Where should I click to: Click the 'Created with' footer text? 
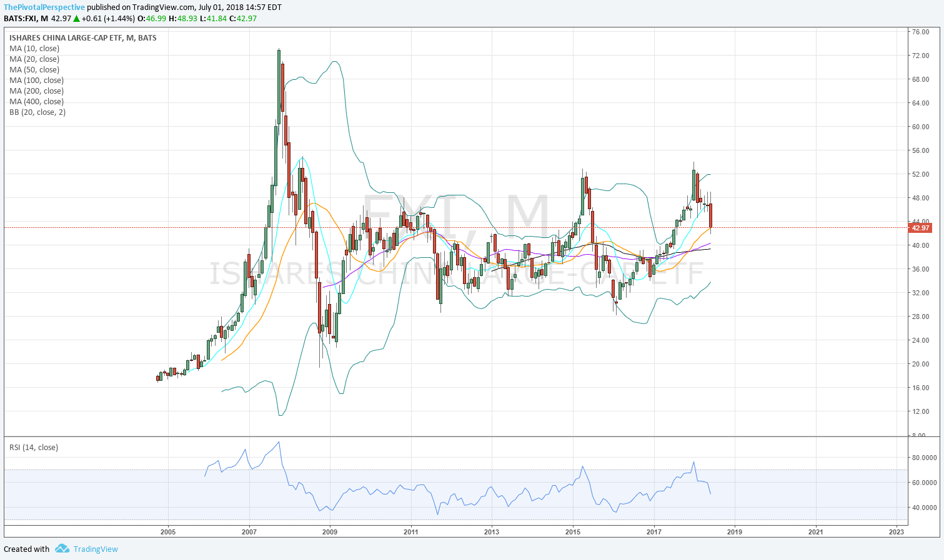point(26,549)
